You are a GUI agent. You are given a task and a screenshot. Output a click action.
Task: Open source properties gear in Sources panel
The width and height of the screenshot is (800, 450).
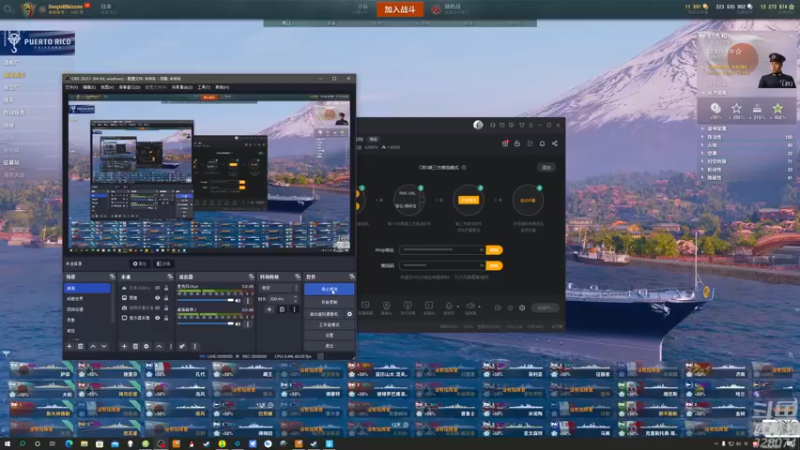tap(146, 346)
